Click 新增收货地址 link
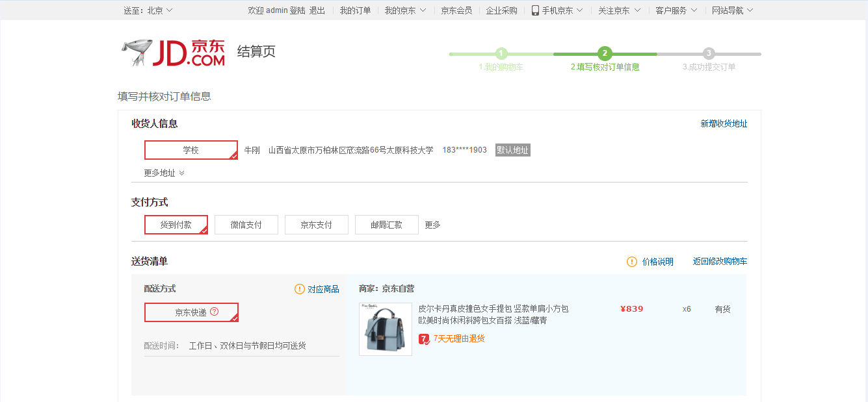The height and width of the screenshot is (402, 868). pyautogui.click(x=724, y=123)
